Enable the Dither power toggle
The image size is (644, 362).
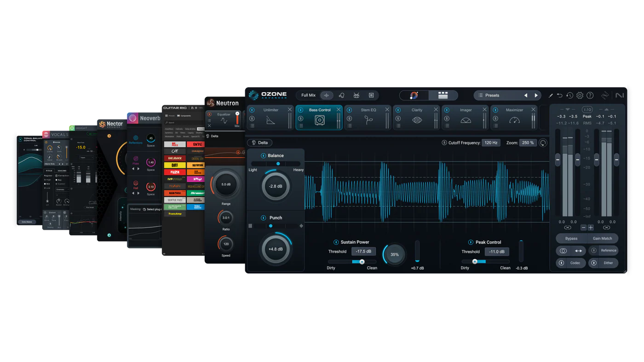(594, 263)
